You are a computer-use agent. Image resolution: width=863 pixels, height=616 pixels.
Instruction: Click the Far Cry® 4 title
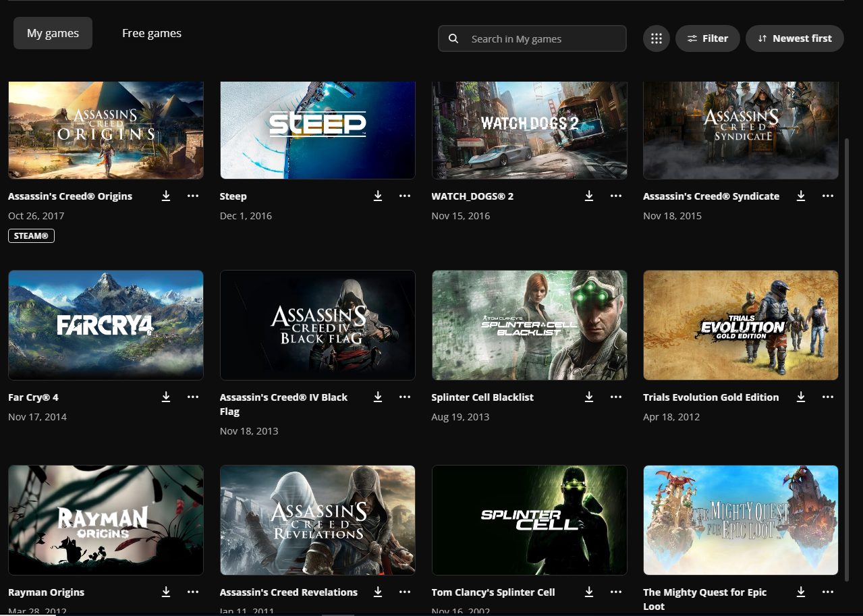pos(33,397)
